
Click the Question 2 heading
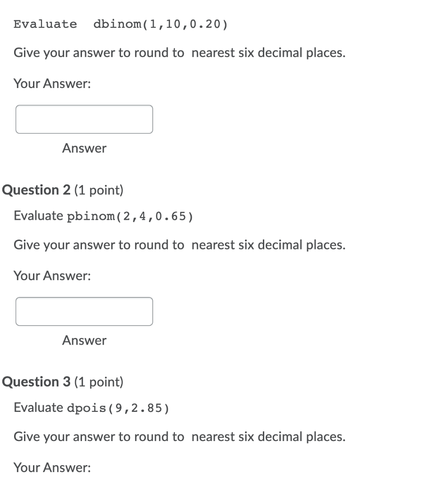(x=35, y=190)
